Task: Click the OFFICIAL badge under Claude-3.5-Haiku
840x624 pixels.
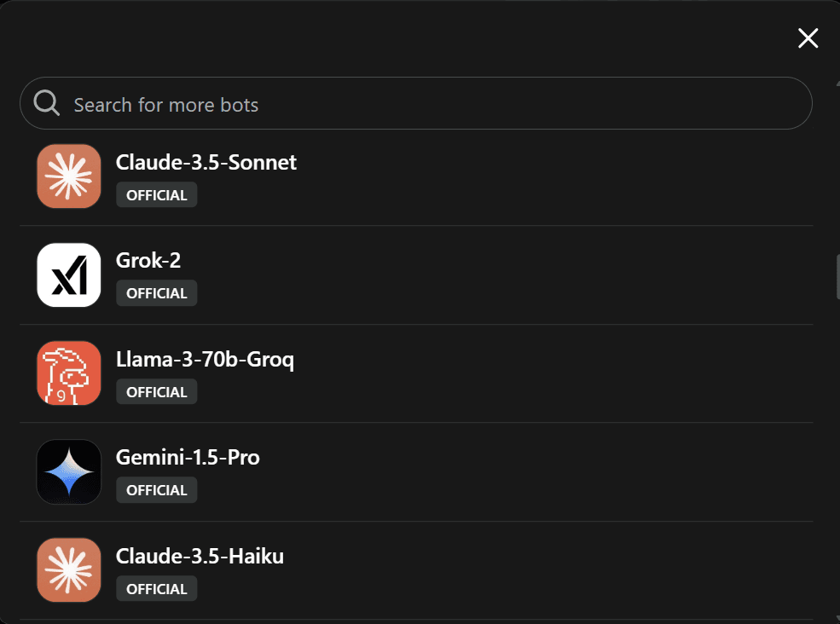Action: 157,589
